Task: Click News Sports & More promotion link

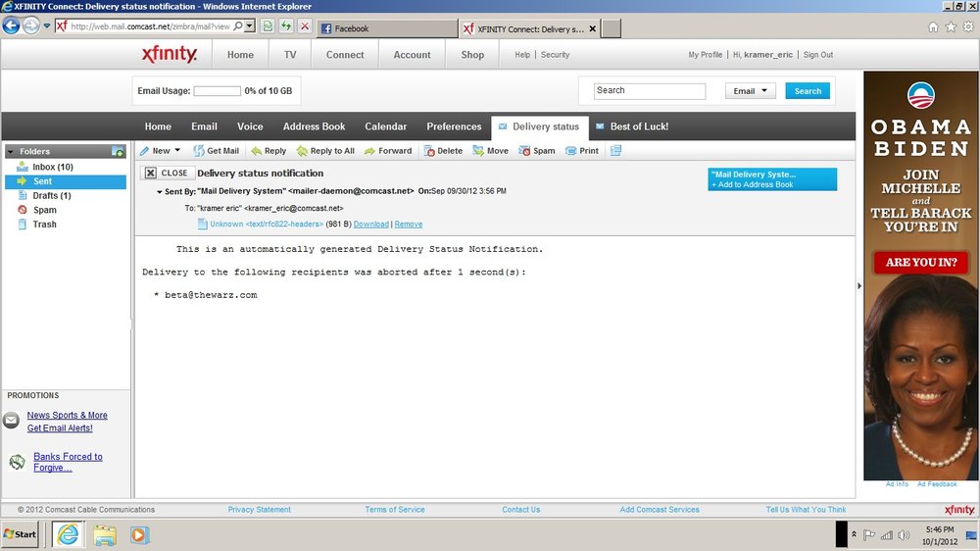Action: [67, 416]
